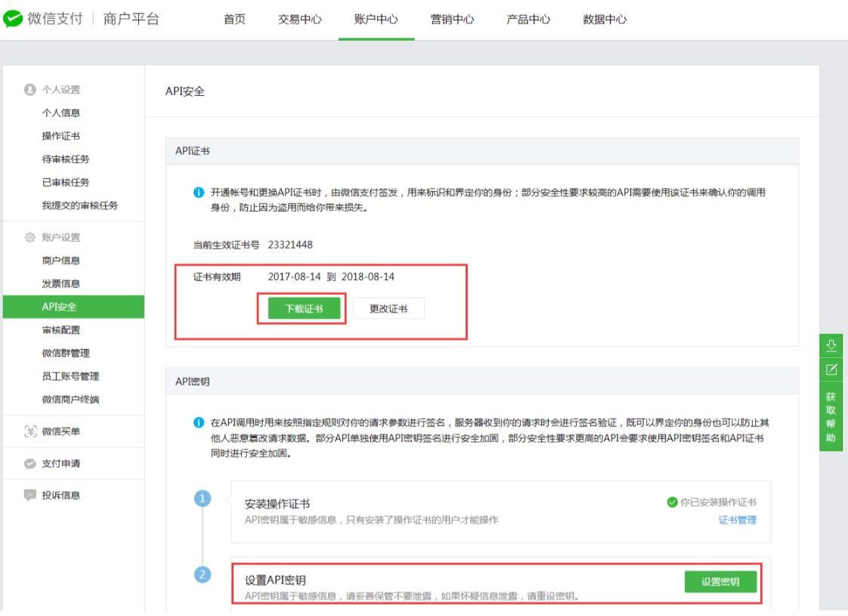
Task: Open the 营销中心 tab
Action: pyautogui.click(x=452, y=20)
